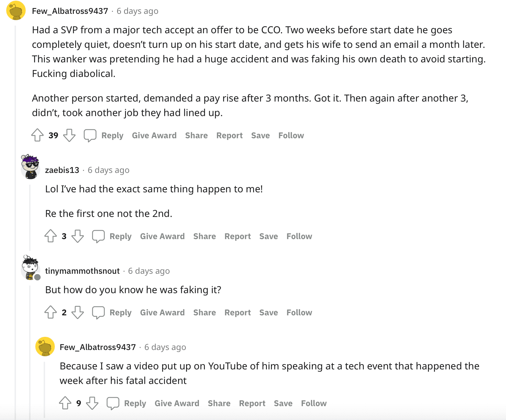Open tinymammothsnout's username link
This screenshot has width=506, height=420.
pos(82,271)
